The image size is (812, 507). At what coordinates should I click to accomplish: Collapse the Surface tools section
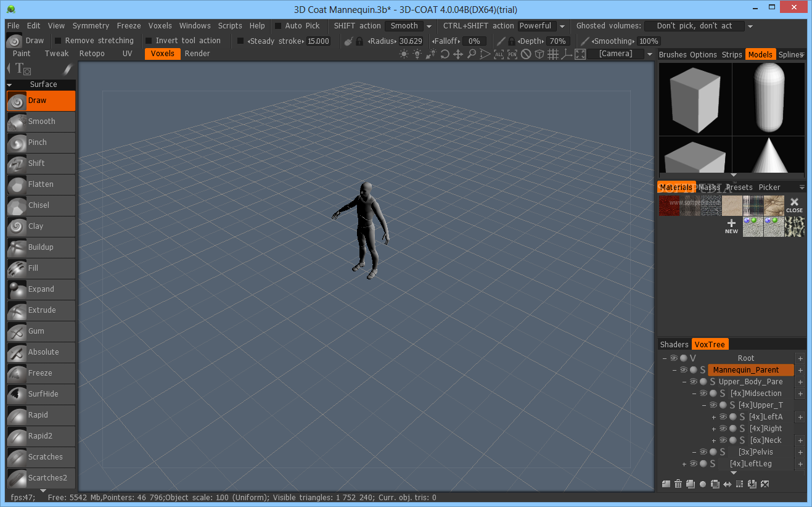pyautogui.click(x=9, y=84)
